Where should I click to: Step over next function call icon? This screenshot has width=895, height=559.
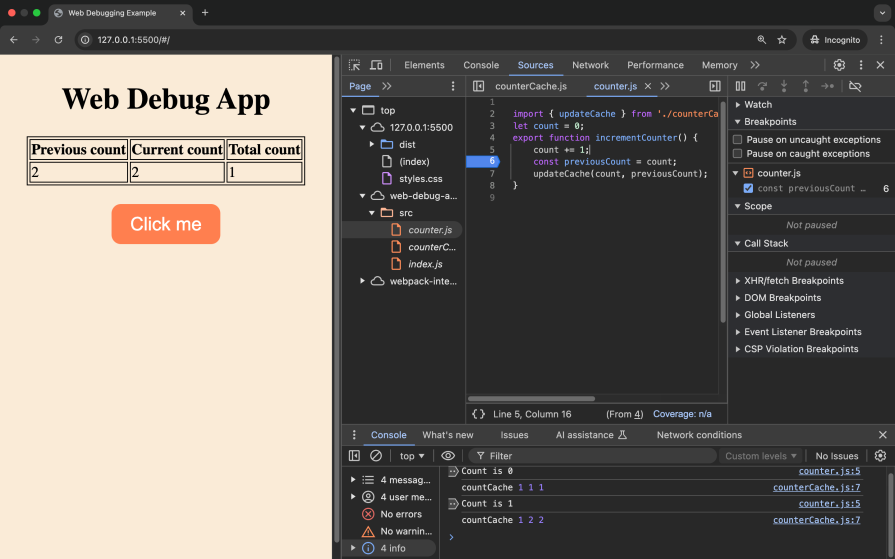pos(762,86)
